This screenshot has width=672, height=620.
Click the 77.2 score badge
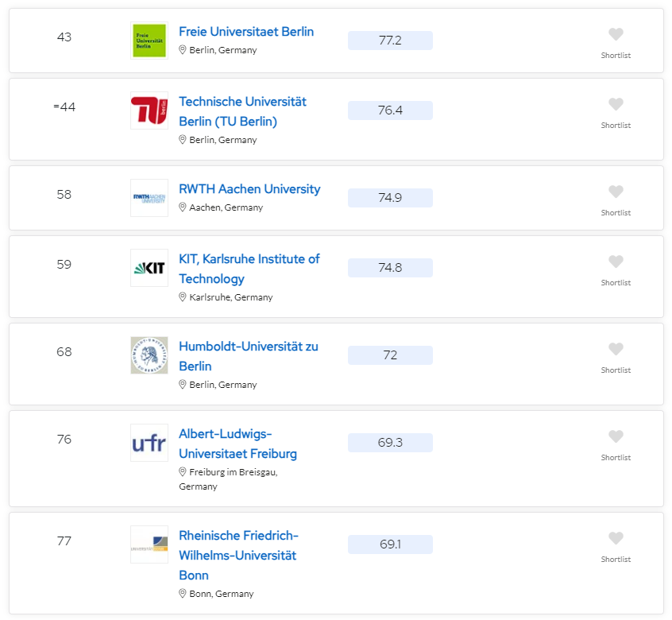click(x=390, y=41)
